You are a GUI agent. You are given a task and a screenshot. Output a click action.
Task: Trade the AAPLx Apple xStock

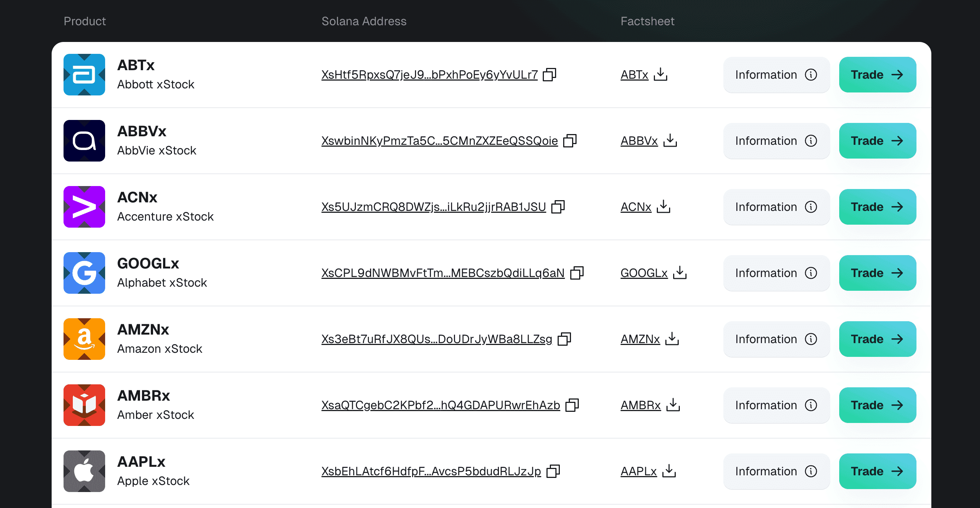pyautogui.click(x=878, y=472)
